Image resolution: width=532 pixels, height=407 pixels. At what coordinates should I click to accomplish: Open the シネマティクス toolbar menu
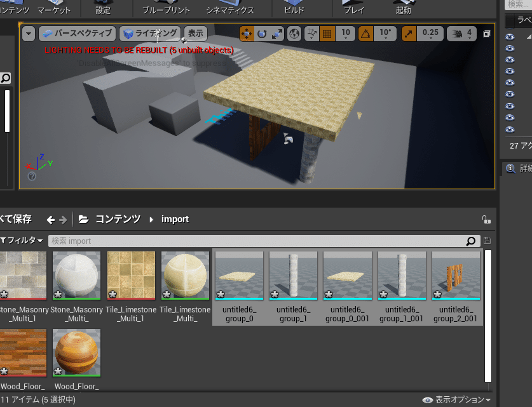(230, 8)
